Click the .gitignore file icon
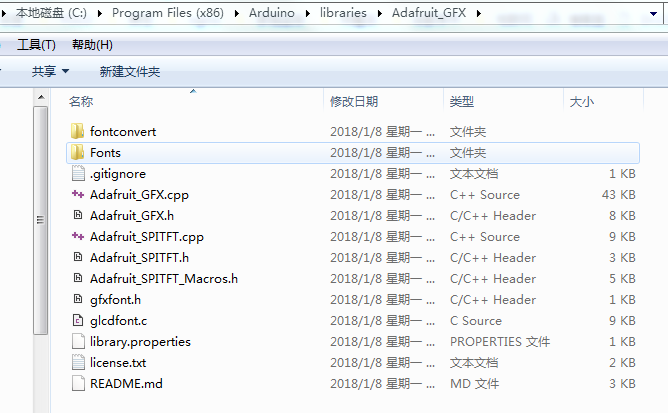Viewport: 668px width, 413px height. [78, 173]
